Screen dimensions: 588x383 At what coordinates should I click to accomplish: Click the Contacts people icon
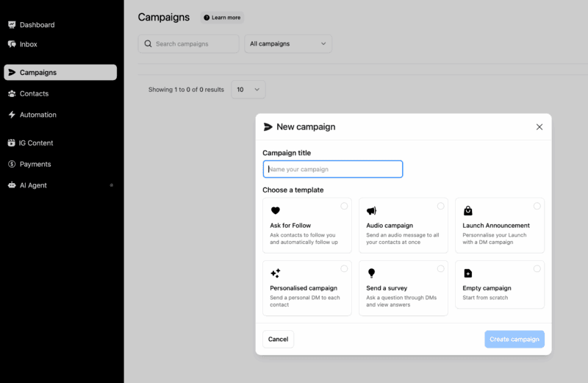[12, 93]
